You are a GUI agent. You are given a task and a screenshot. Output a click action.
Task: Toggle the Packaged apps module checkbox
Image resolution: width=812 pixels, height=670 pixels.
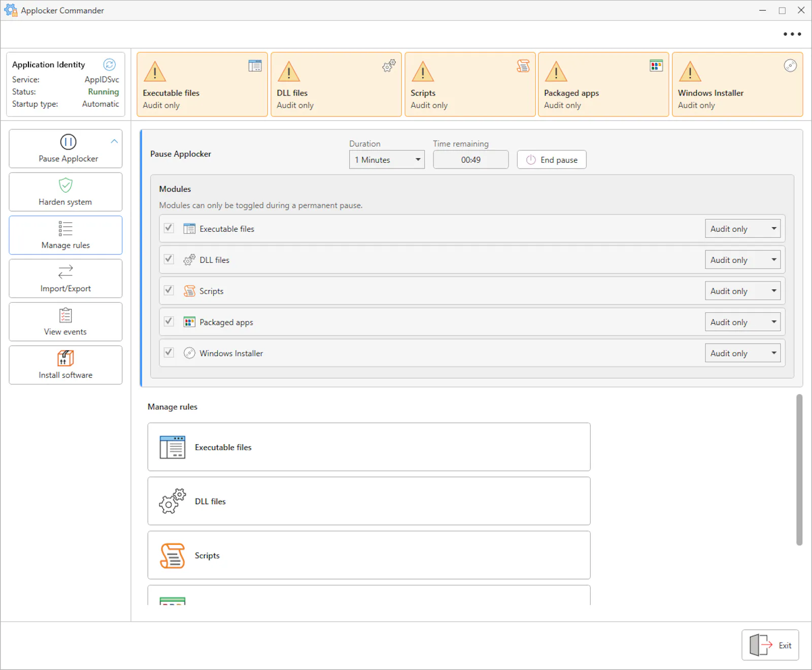click(x=169, y=322)
